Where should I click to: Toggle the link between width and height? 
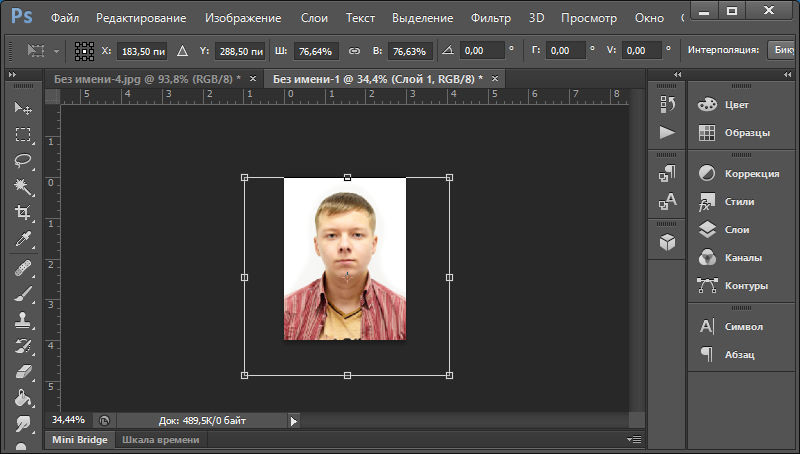coord(353,50)
